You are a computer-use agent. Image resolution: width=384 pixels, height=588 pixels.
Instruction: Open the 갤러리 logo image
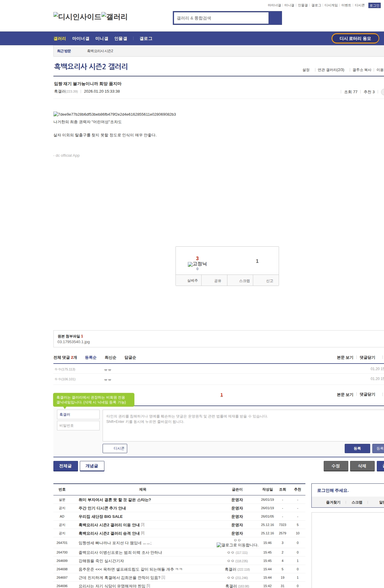115,17
